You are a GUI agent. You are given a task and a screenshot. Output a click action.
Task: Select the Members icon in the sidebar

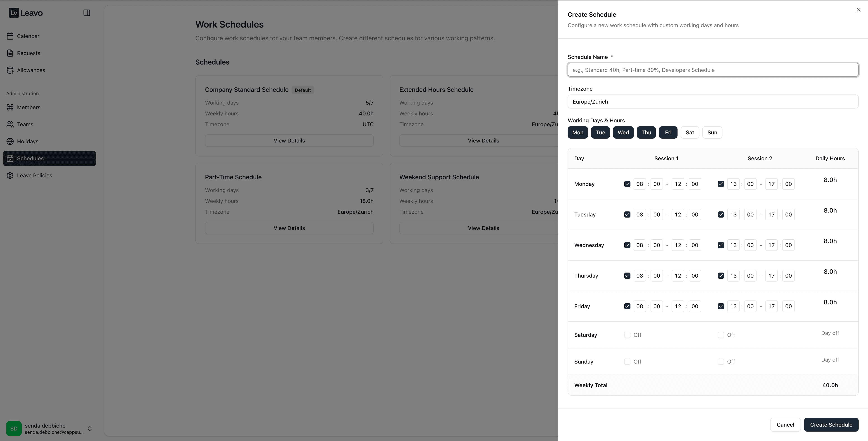(x=10, y=107)
